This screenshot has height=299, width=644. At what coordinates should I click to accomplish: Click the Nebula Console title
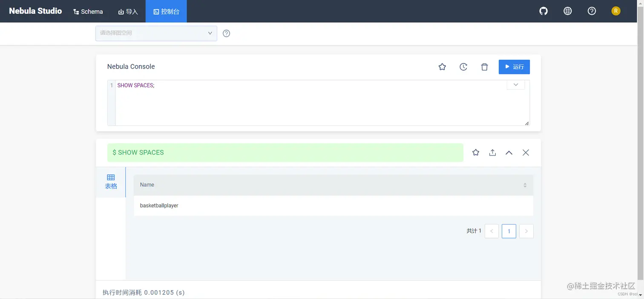tap(131, 66)
